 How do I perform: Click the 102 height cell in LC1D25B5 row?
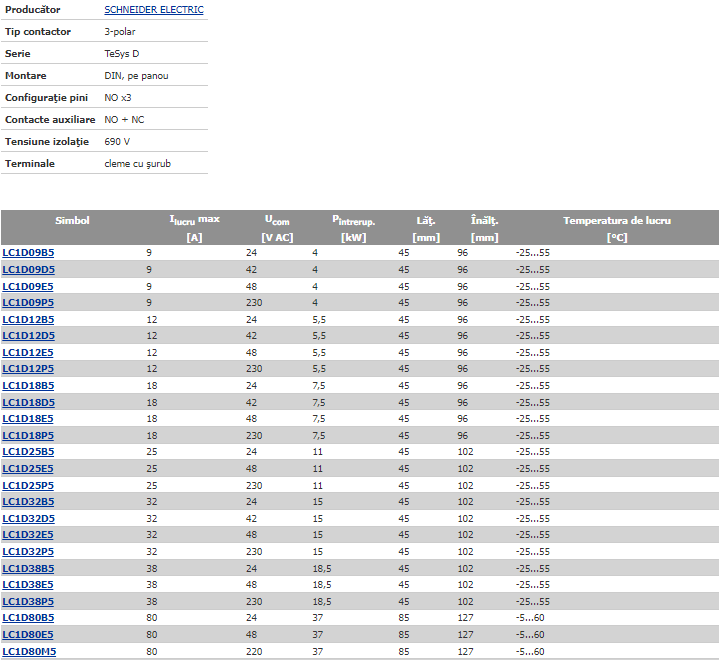pos(465,452)
